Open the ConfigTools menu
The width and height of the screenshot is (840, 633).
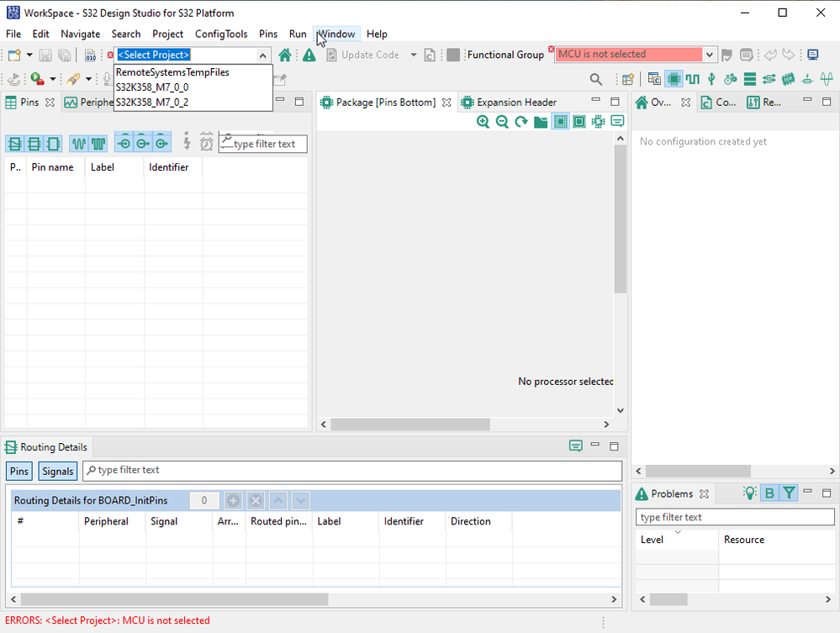tap(221, 34)
